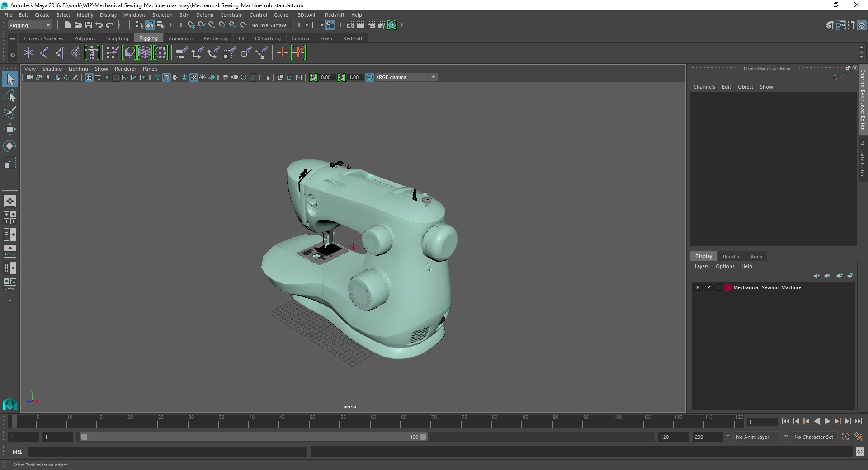
Task: Activate the Lasso select tool
Action: [10, 96]
